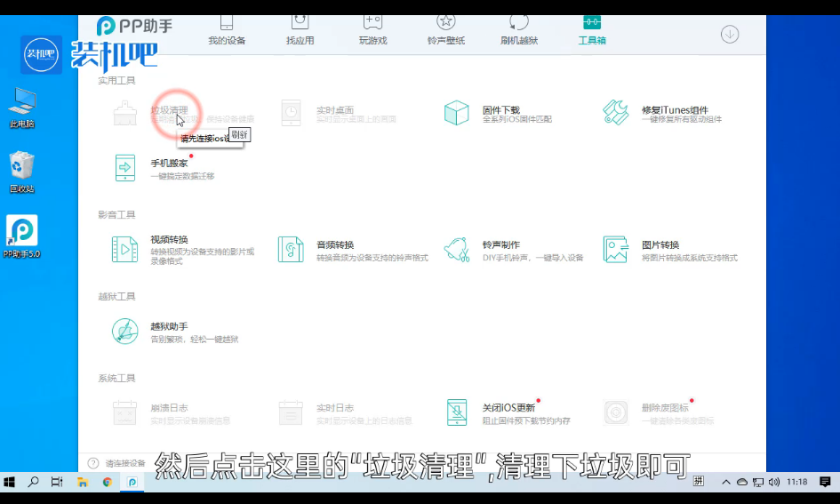Open the 刷机越狱 tab
This screenshot has height=504, width=840.
pos(519,29)
